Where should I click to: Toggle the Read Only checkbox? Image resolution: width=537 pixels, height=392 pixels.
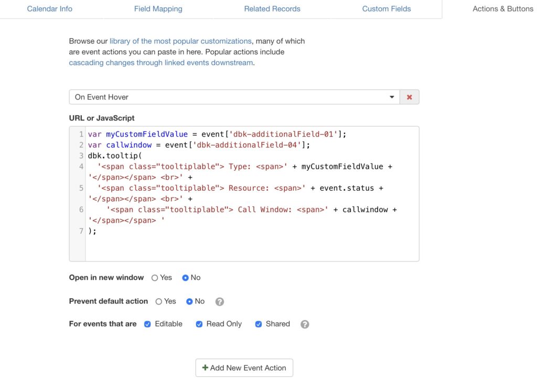[x=199, y=324]
